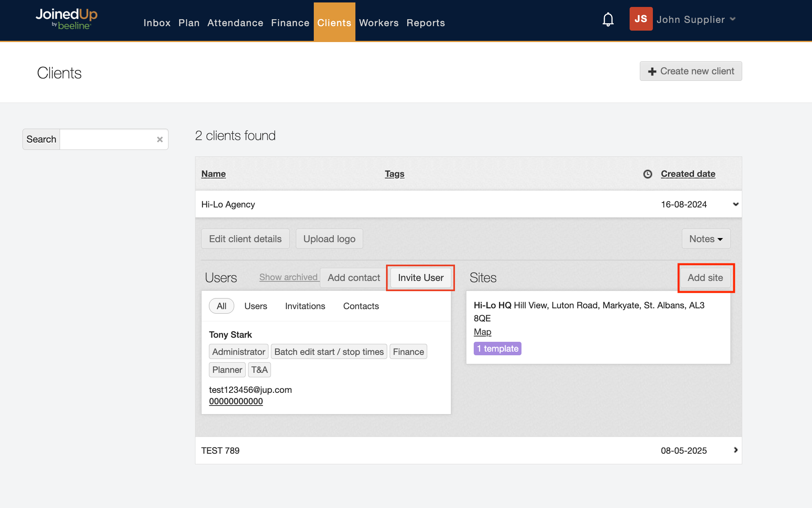Click the JoinedUp logo
The width and height of the screenshot is (812, 508).
tap(67, 18)
